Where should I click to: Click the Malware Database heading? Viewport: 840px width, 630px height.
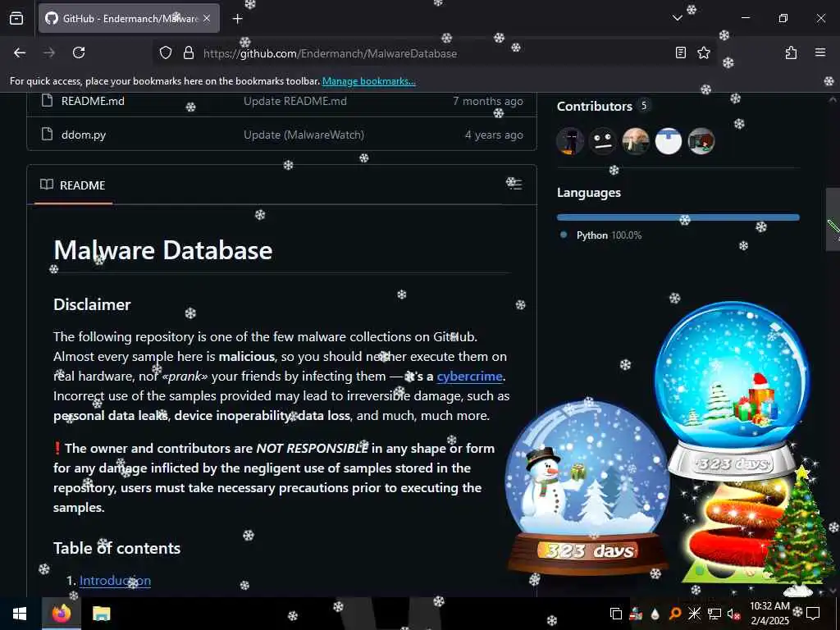pyautogui.click(x=163, y=250)
